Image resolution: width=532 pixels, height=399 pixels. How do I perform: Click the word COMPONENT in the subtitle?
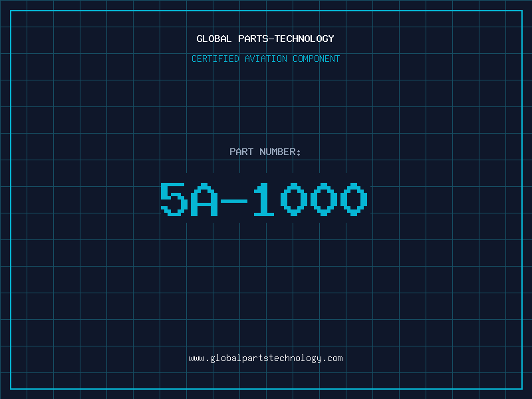click(x=317, y=59)
